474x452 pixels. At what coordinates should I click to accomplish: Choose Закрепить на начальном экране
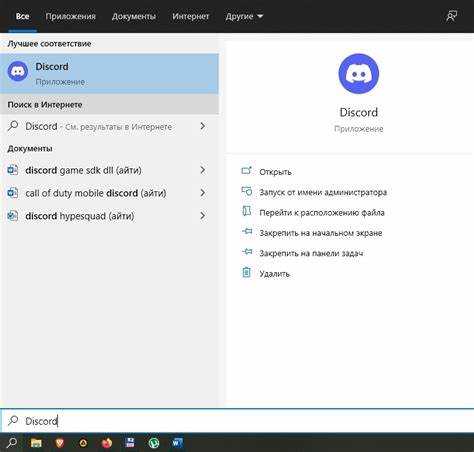pos(321,233)
